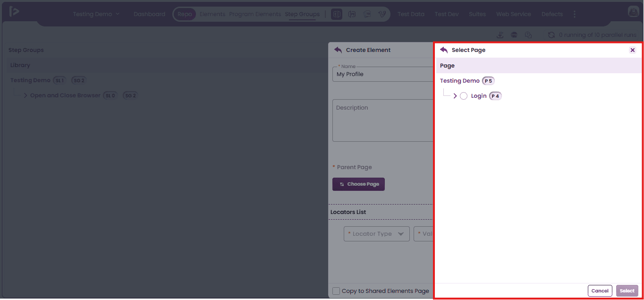644x300 pixels.
Task: Tick Copy to Shared Elements Page checkbox
Action: 336,291
